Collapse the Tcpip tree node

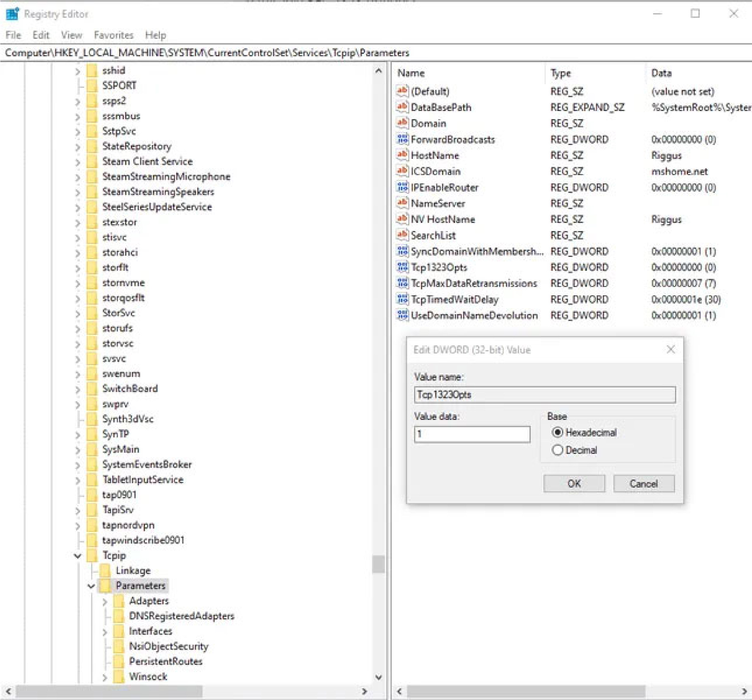[x=77, y=556]
